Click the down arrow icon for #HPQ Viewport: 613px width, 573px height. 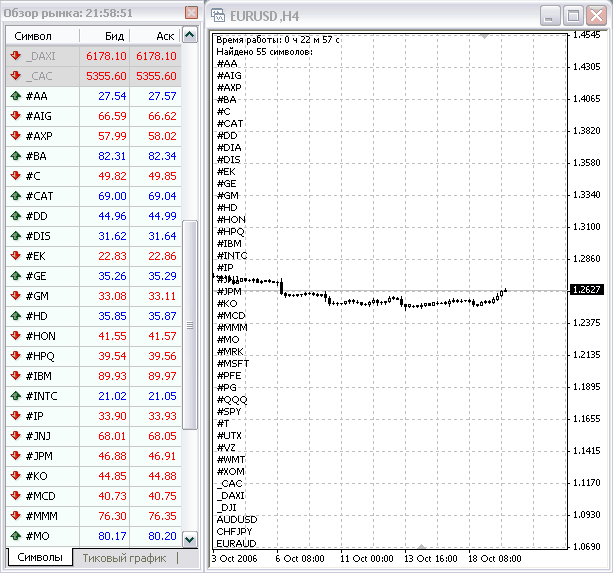click(x=16, y=356)
